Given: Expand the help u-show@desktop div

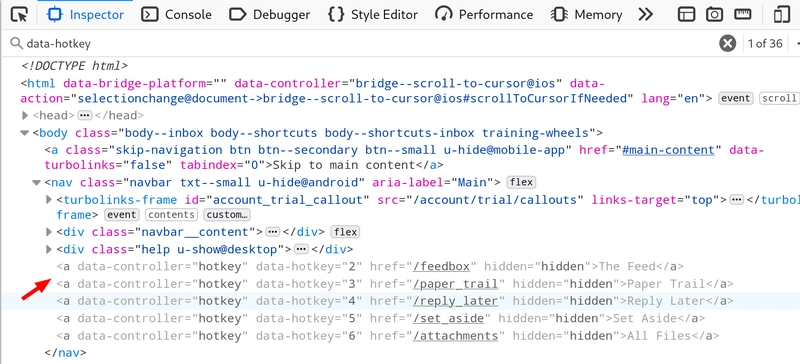Looking at the screenshot, I should point(49,250).
